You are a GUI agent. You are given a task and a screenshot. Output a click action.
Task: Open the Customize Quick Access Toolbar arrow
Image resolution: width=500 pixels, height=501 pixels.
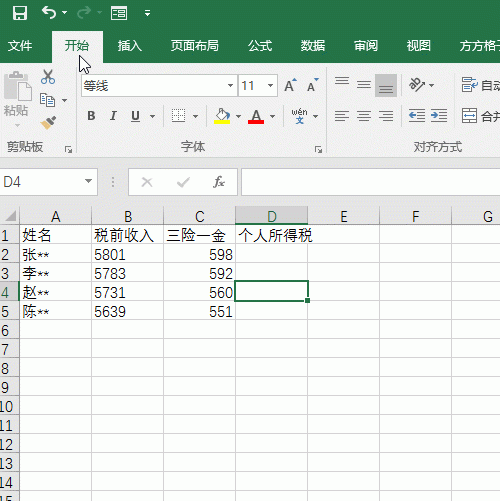tap(147, 13)
